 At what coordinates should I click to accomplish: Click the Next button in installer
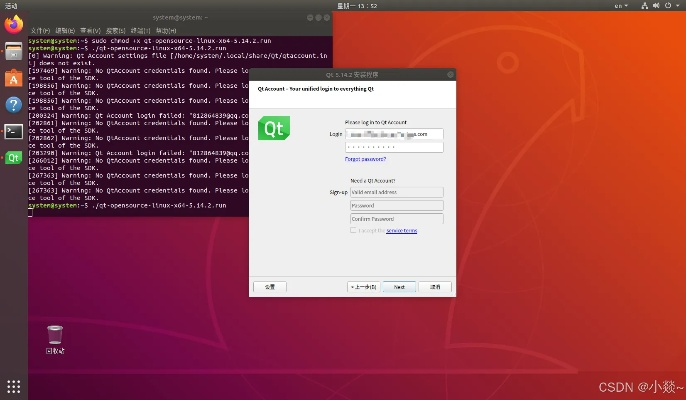[398, 286]
